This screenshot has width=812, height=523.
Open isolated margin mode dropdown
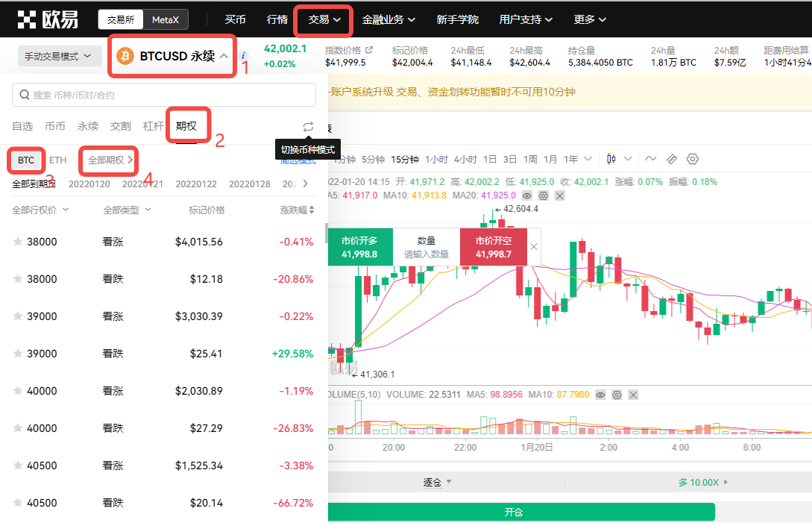tap(437, 482)
